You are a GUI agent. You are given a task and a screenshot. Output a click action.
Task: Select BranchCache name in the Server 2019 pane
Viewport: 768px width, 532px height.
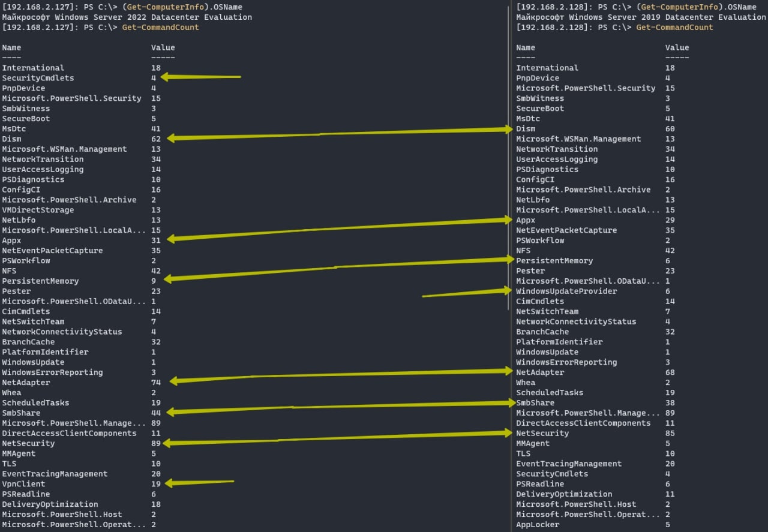pos(543,332)
